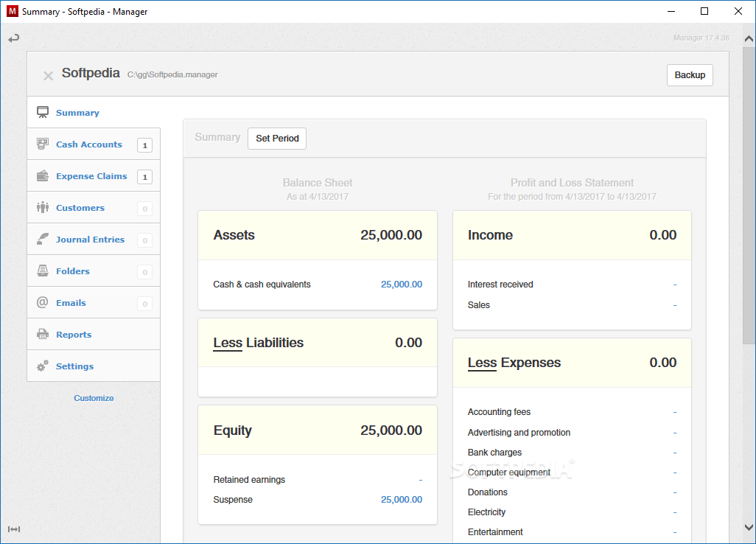Click the Expense Claims count badge 1
Screen dimensions: 756x544
coord(144,177)
